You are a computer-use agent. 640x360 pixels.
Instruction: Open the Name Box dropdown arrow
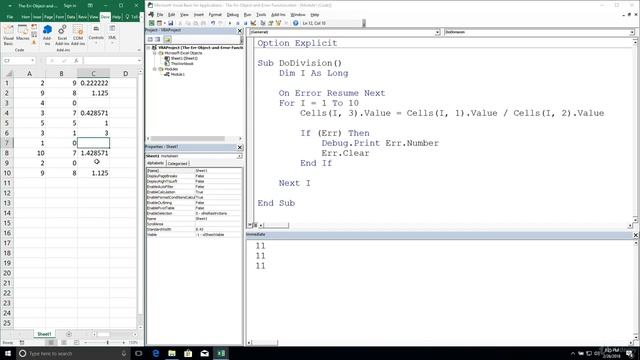32,60
